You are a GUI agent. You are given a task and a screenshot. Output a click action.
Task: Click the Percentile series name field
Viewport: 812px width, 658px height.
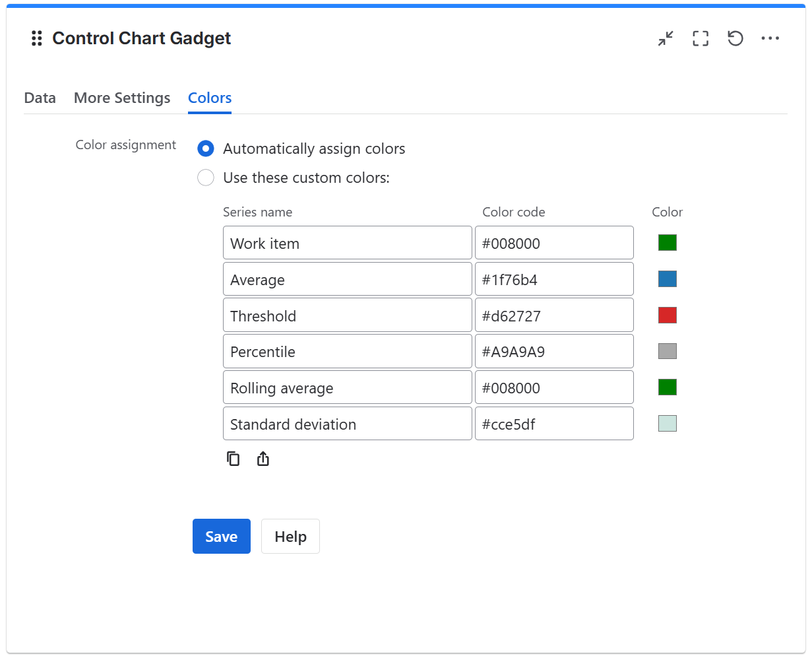coord(348,351)
